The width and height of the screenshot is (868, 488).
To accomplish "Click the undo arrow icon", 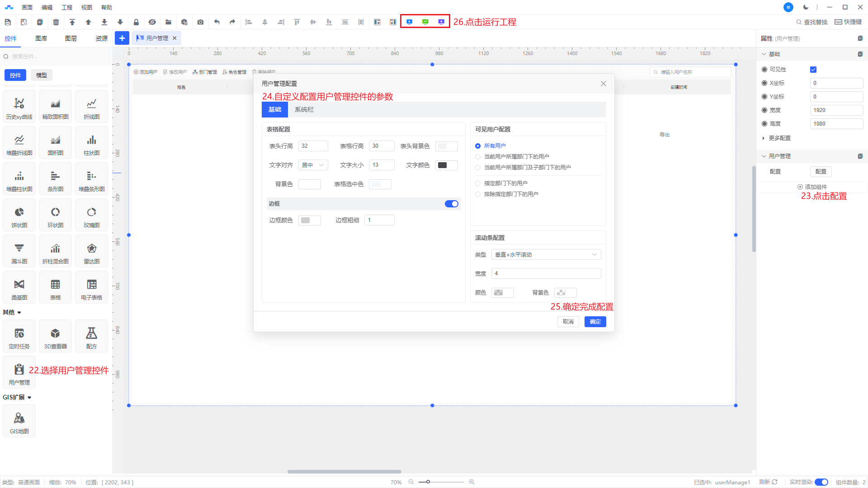I will [217, 22].
